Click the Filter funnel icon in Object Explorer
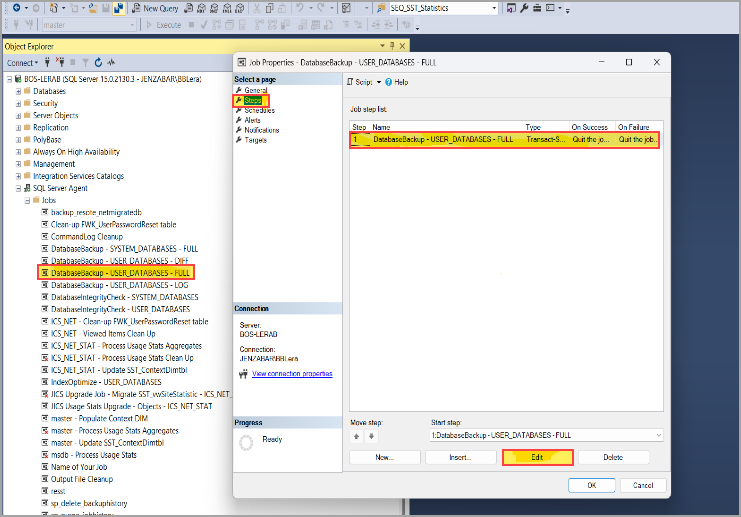This screenshot has height=517, width=741. tap(86, 62)
